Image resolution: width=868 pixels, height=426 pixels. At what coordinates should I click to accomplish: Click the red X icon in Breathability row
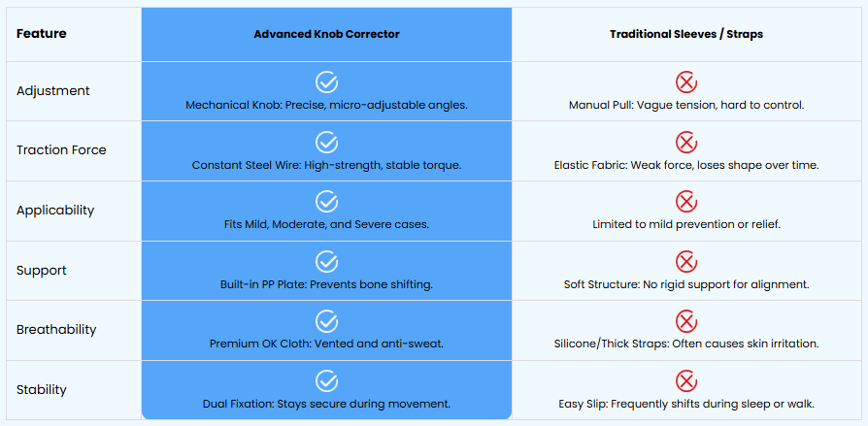686,321
